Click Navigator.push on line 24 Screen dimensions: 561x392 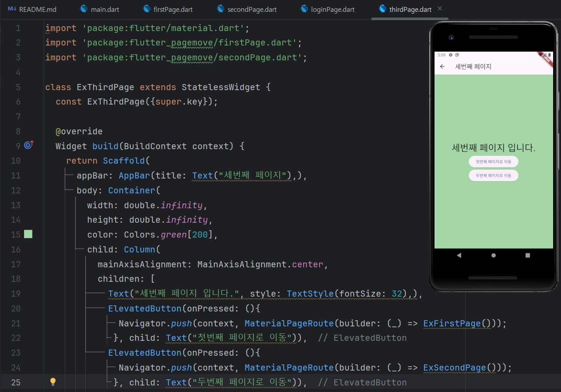[155, 367]
